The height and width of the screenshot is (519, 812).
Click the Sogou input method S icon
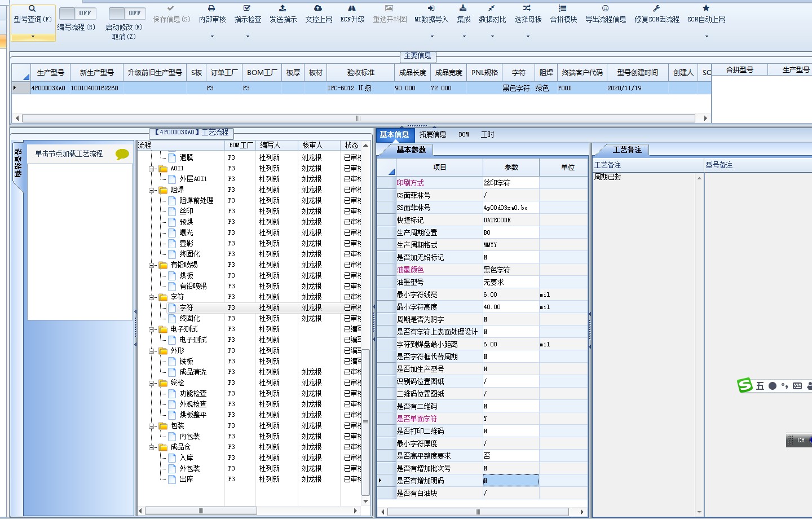[745, 385]
